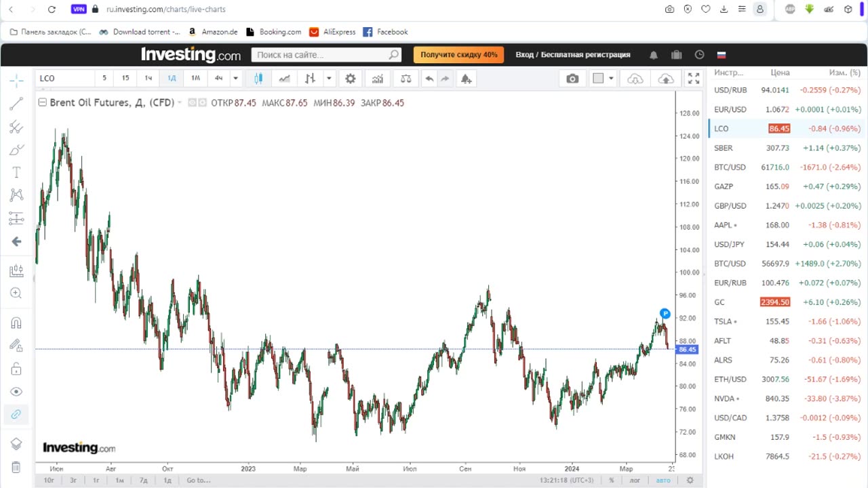Click the Go to... button

coord(198,481)
